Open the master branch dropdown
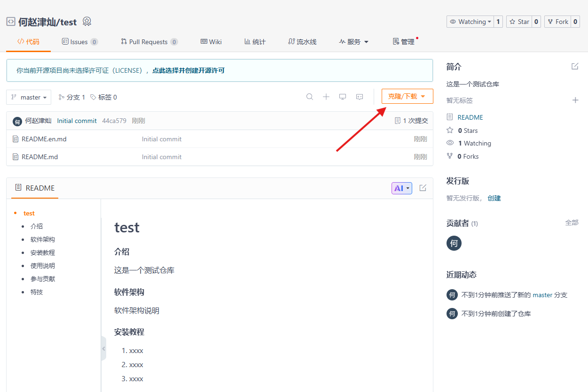Screen dimensions: 588x392 29,97
